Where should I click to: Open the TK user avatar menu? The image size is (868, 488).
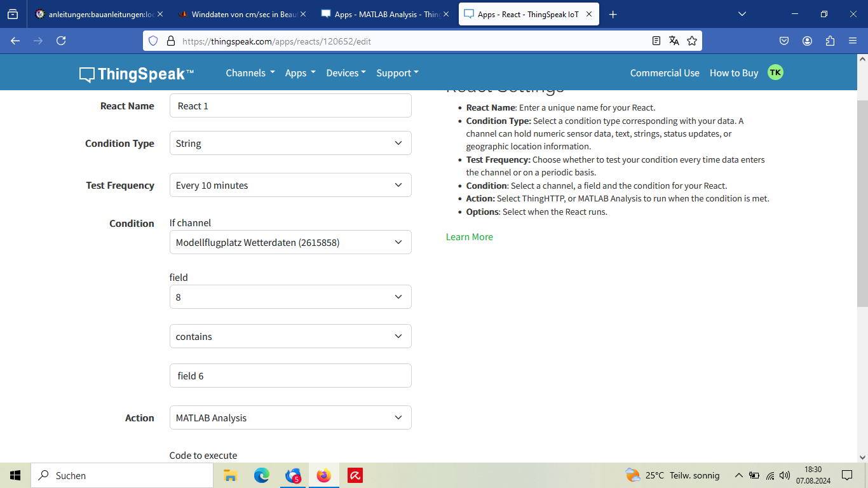[775, 72]
